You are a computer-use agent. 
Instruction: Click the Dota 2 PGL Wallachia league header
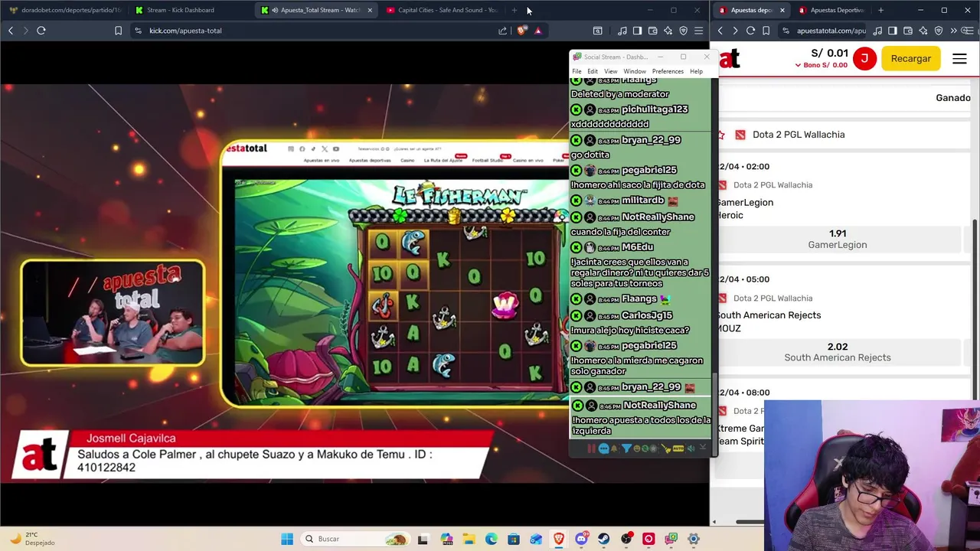coord(799,135)
